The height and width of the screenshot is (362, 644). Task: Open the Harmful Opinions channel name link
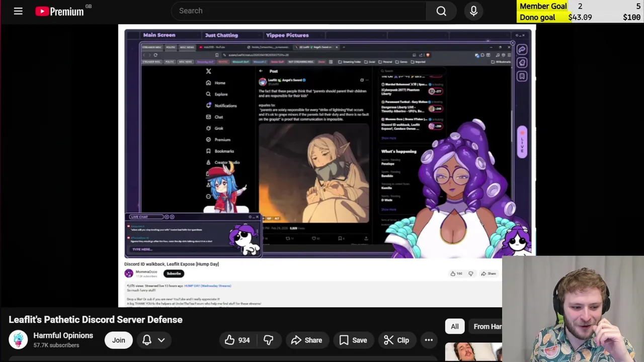tap(63, 335)
